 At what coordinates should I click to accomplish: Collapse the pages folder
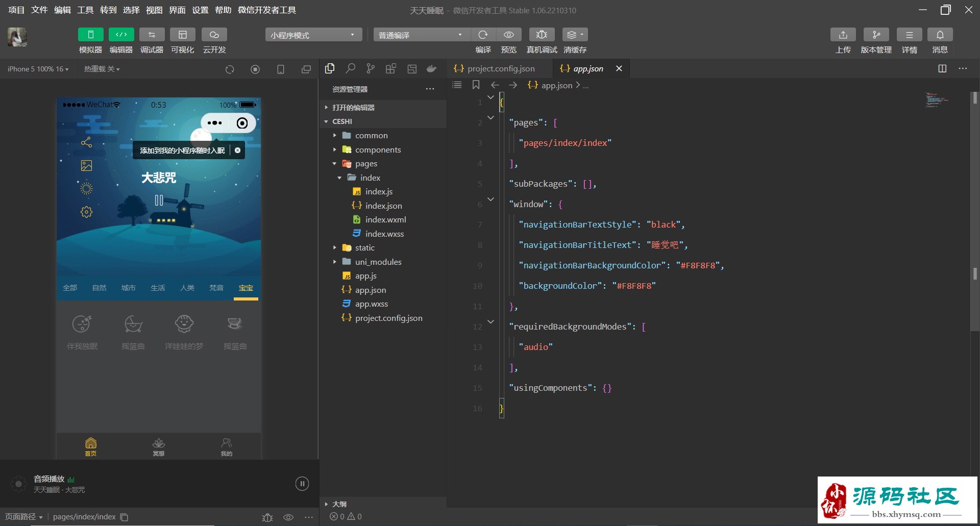pos(383,163)
